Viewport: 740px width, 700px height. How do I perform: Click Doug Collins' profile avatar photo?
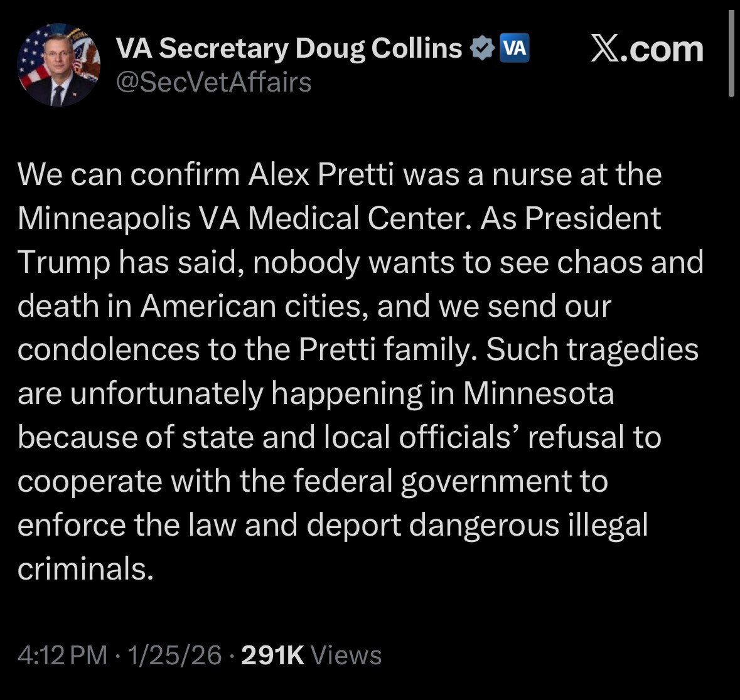pos(58,66)
